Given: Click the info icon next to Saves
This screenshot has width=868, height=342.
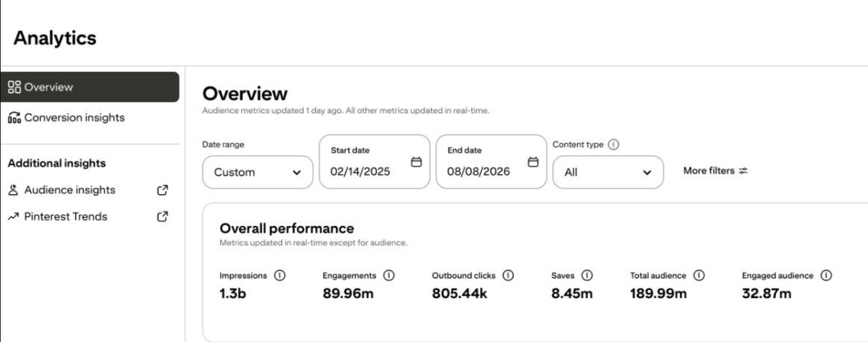Looking at the screenshot, I should tap(587, 276).
